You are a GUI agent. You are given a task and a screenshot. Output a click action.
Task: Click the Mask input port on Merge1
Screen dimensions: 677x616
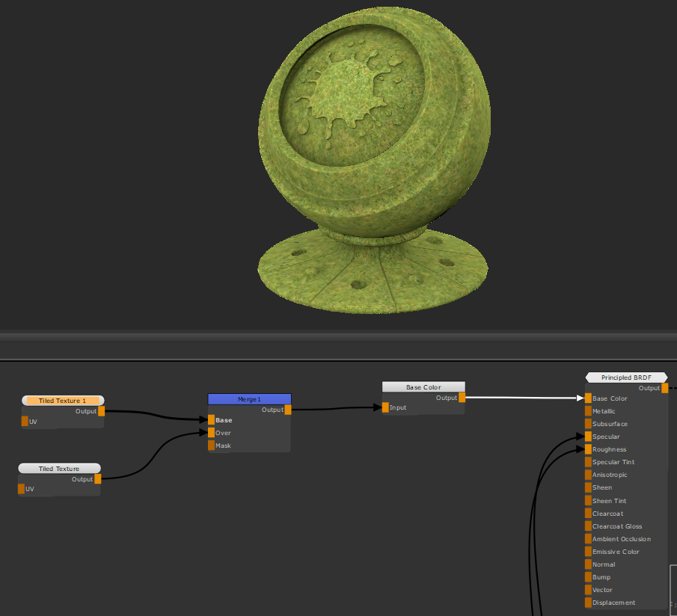(212, 446)
